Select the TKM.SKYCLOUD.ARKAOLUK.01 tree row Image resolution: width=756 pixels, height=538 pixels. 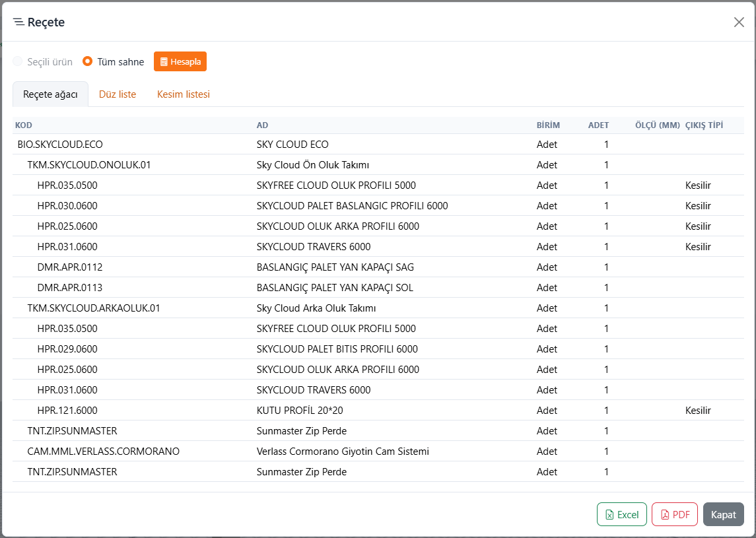point(378,308)
